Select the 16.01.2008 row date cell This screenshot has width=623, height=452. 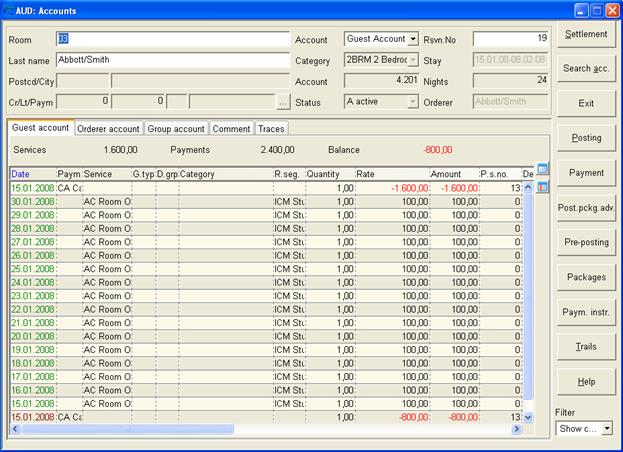pyautogui.click(x=33, y=390)
